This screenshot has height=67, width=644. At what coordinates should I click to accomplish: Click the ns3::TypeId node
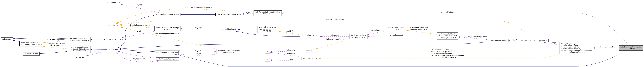[x=80, y=58]
